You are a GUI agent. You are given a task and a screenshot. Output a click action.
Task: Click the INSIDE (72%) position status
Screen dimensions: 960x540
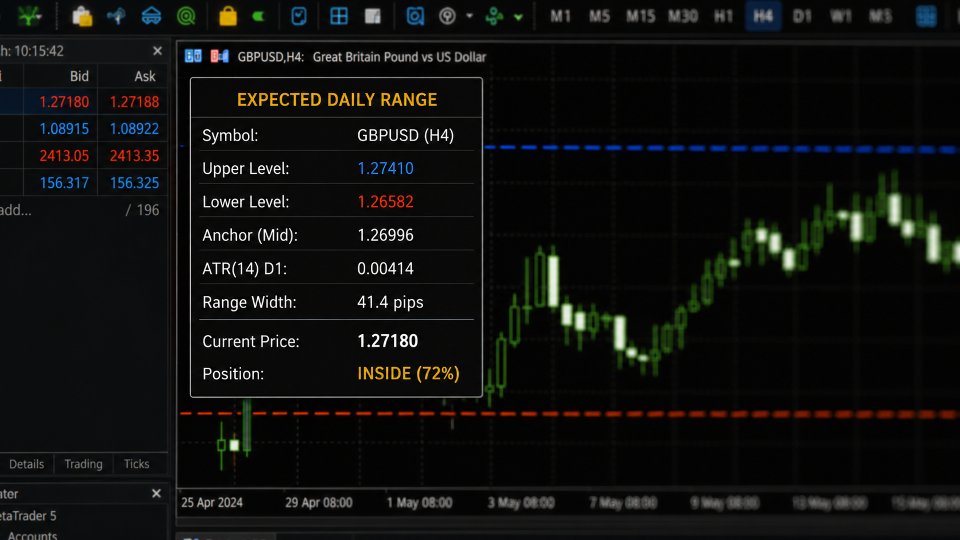pyautogui.click(x=408, y=373)
